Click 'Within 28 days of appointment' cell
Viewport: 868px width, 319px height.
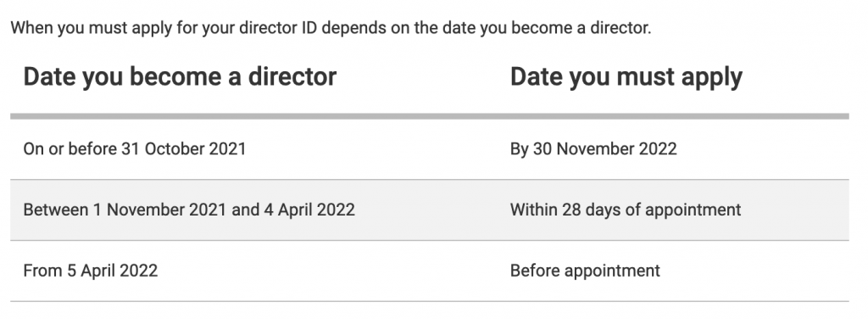[626, 210]
